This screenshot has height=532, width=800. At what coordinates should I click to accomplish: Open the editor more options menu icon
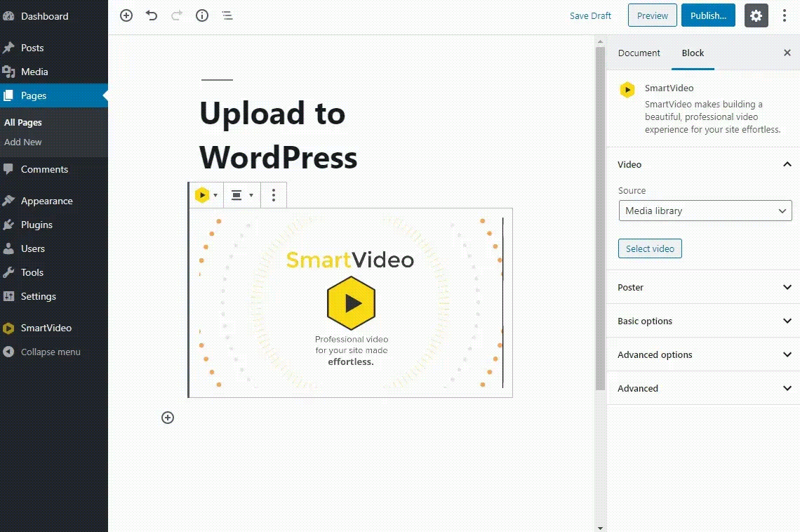(784, 15)
